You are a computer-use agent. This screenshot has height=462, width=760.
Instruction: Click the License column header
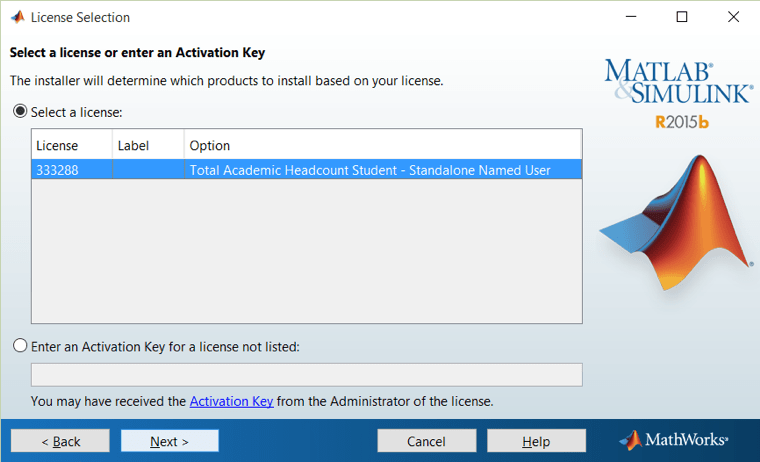pyautogui.click(x=71, y=145)
